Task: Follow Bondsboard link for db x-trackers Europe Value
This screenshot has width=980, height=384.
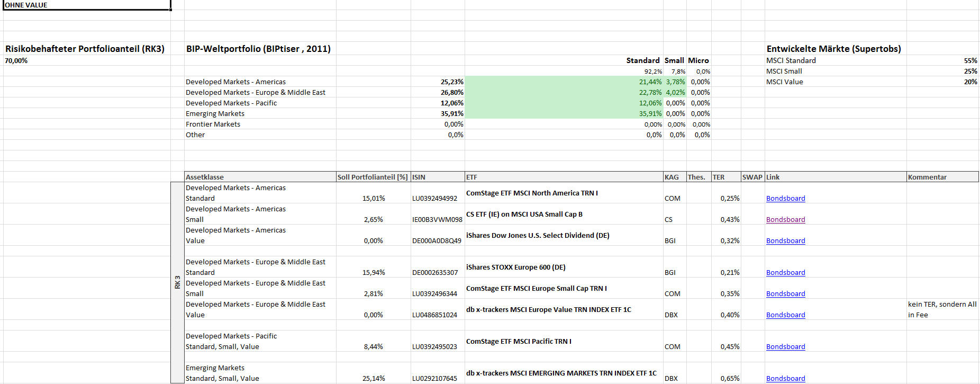Action: tap(785, 315)
